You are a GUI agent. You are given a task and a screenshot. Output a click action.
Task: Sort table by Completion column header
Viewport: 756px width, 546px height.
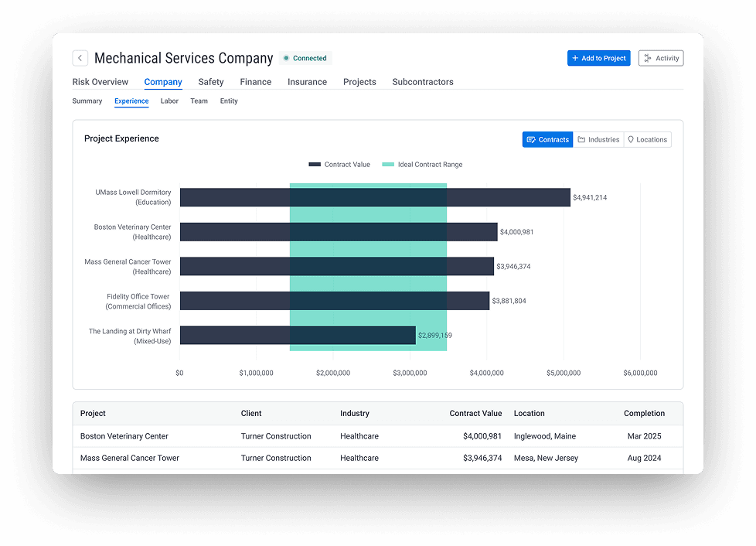click(x=644, y=414)
